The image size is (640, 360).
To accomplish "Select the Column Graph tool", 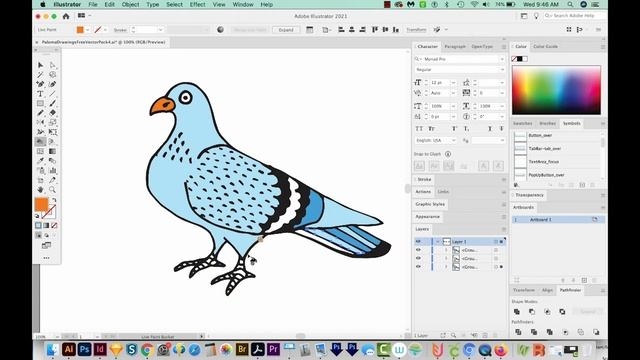I will [53, 171].
